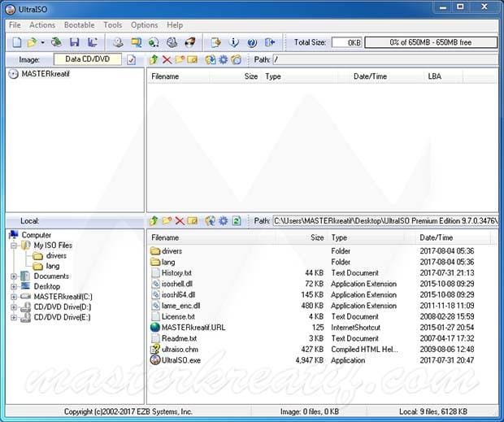Create a new image with blank page icon
Screen dimensions: 504x422
[17, 42]
